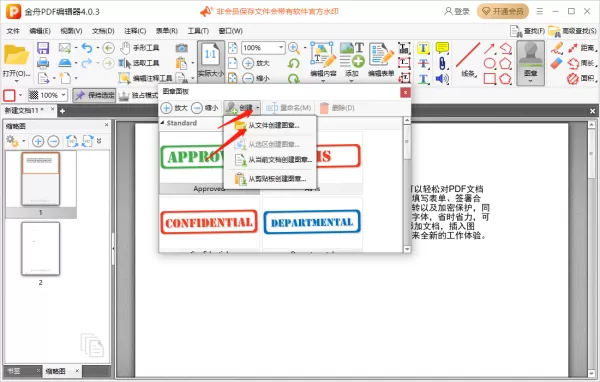This screenshot has width=600, height=382.
Task: Undo the last action
Action: point(87,48)
